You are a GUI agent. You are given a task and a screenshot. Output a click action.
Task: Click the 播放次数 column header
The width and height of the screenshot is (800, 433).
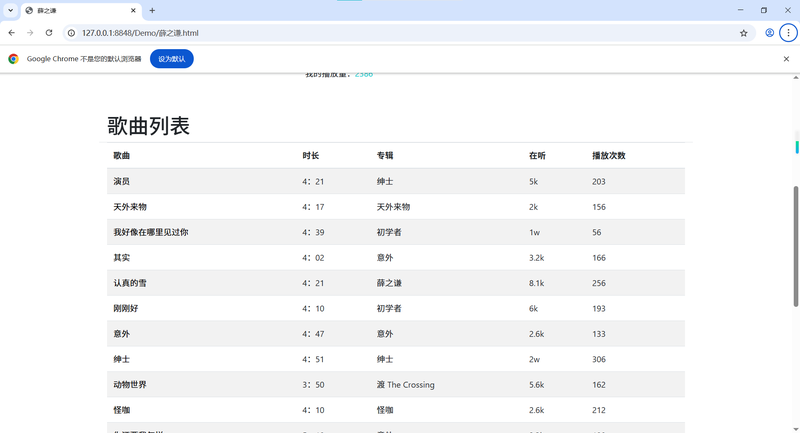[x=609, y=156]
